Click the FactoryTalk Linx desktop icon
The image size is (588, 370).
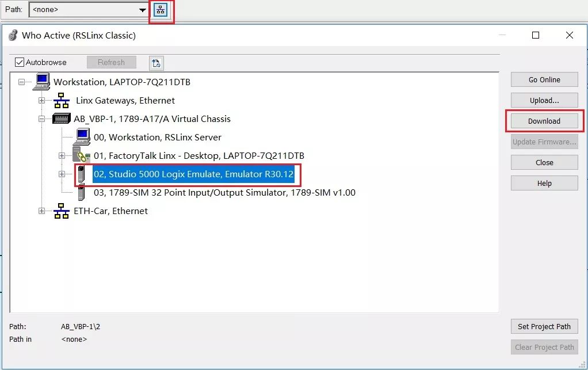81,155
